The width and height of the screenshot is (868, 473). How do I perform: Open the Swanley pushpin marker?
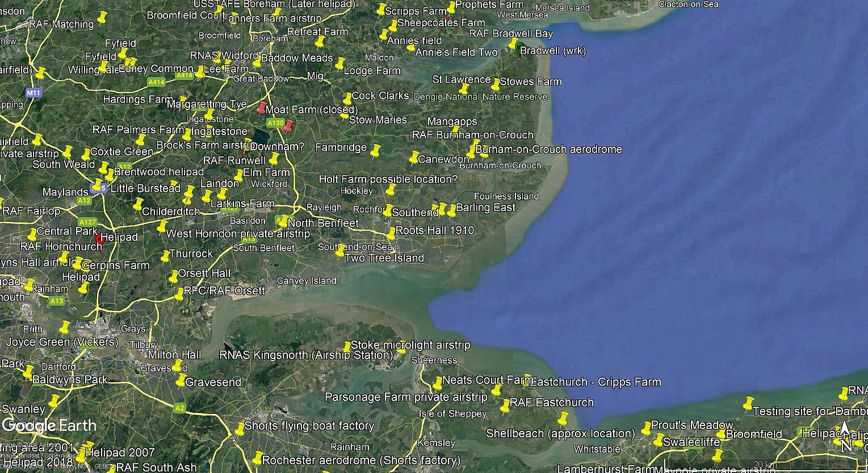point(54,401)
